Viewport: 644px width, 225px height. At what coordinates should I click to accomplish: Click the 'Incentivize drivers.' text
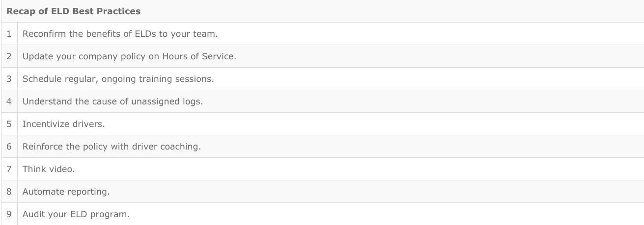pyautogui.click(x=63, y=124)
